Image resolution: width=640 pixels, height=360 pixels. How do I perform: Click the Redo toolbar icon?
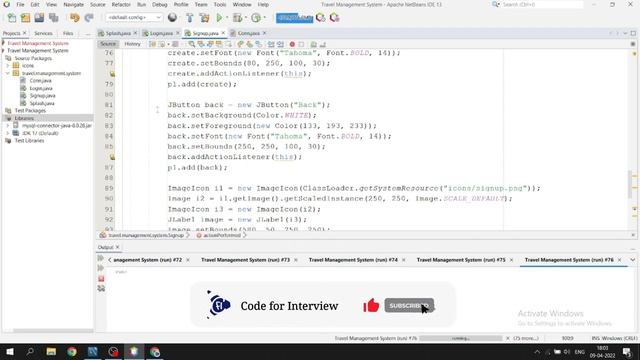click(89, 18)
